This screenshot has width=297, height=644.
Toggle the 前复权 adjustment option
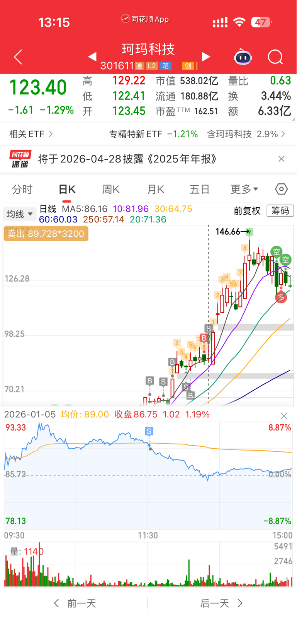(x=247, y=211)
